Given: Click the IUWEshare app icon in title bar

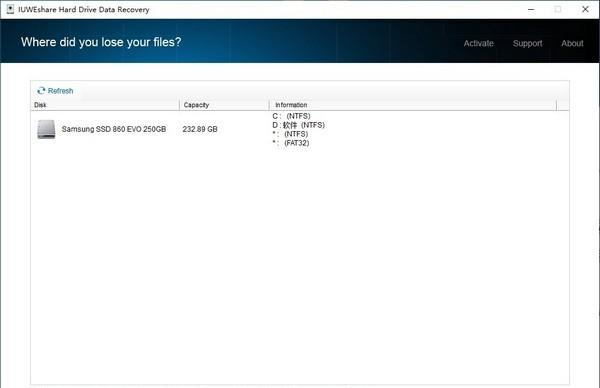Looking at the screenshot, I should (10, 9).
